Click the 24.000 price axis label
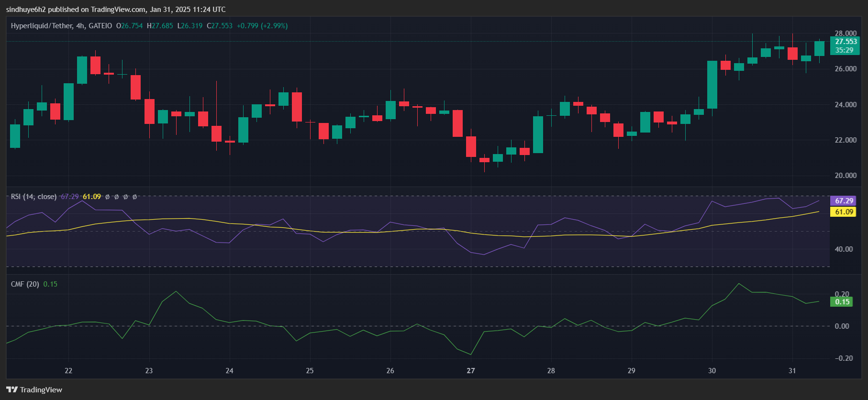 tap(846, 105)
